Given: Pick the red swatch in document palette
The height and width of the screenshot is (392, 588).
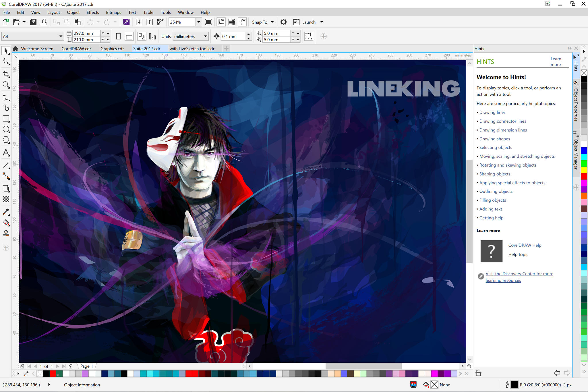Looking at the screenshot, I should tap(53, 374).
